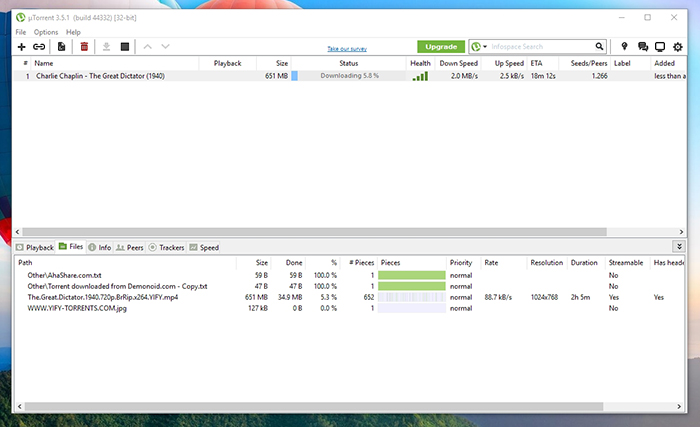Click the pieces bar for AhaShare.com.txt

click(412, 275)
